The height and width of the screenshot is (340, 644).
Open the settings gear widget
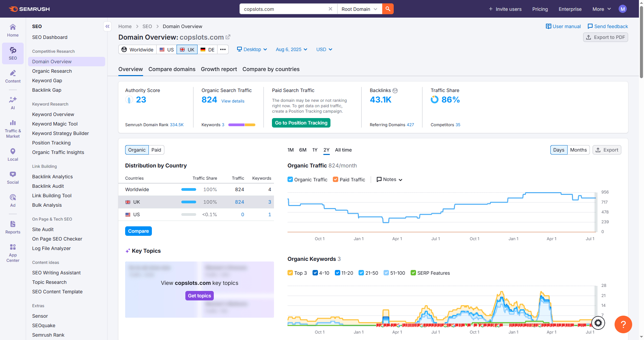pos(598,323)
